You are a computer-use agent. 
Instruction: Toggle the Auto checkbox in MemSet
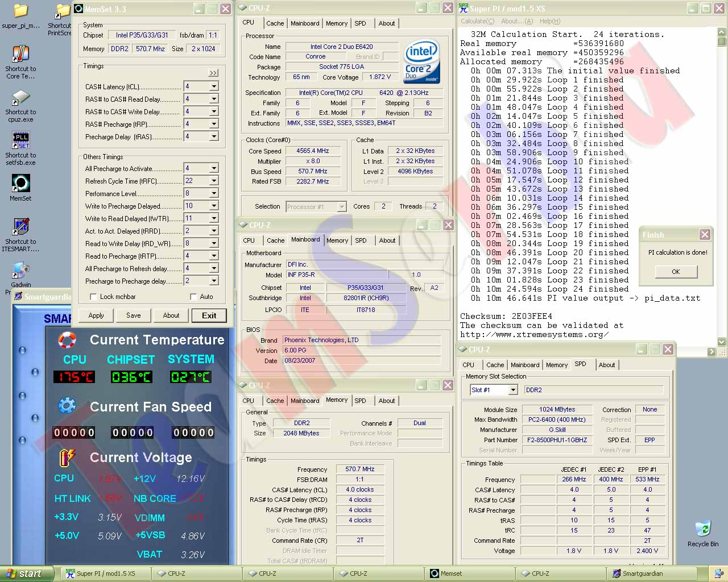coord(193,297)
